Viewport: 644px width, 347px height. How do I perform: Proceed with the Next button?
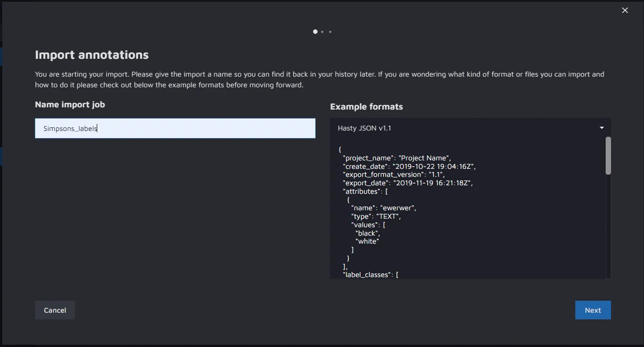(593, 310)
